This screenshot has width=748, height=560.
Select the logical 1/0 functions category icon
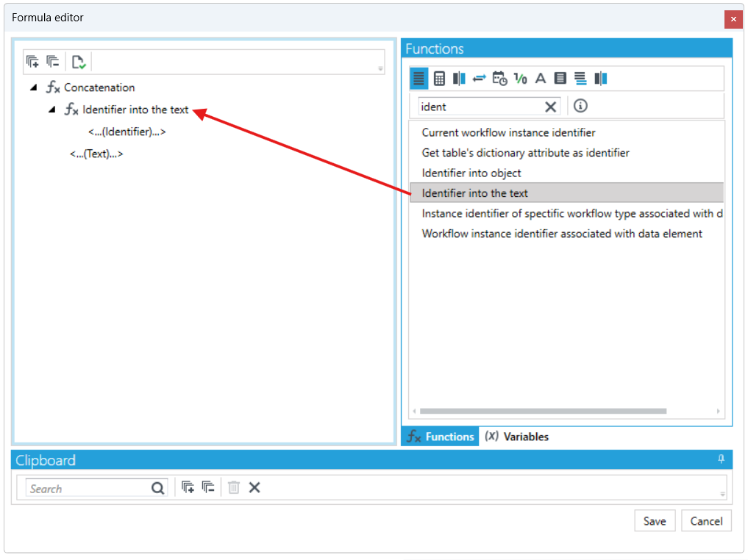tap(520, 78)
